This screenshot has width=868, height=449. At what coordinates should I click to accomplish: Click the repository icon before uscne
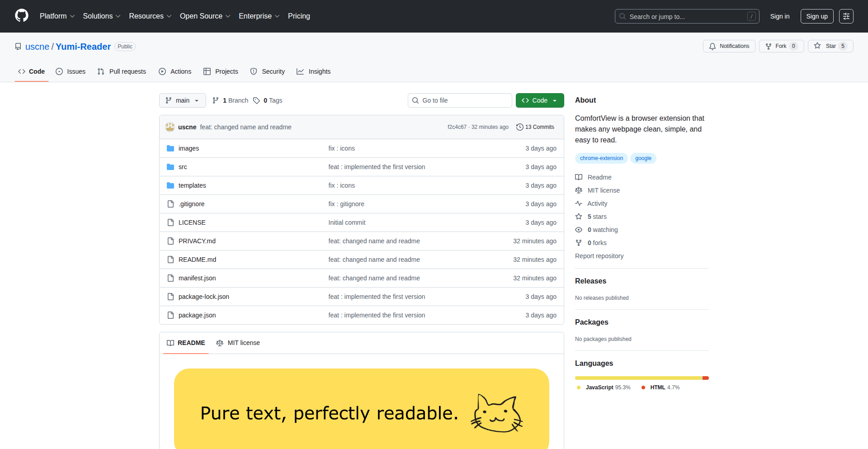(18, 47)
